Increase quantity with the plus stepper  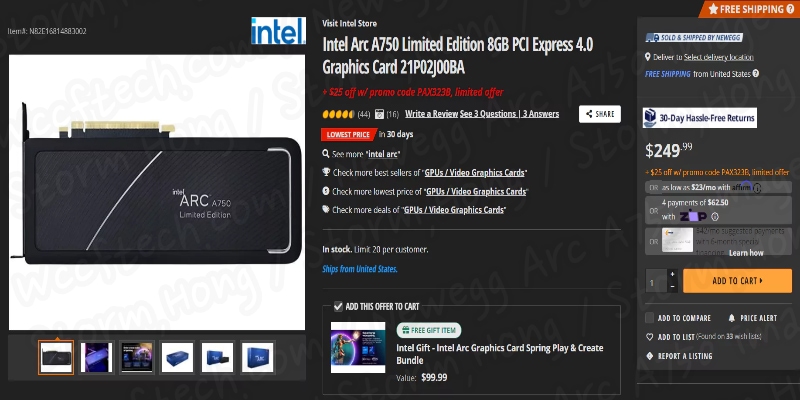pos(672,274)
